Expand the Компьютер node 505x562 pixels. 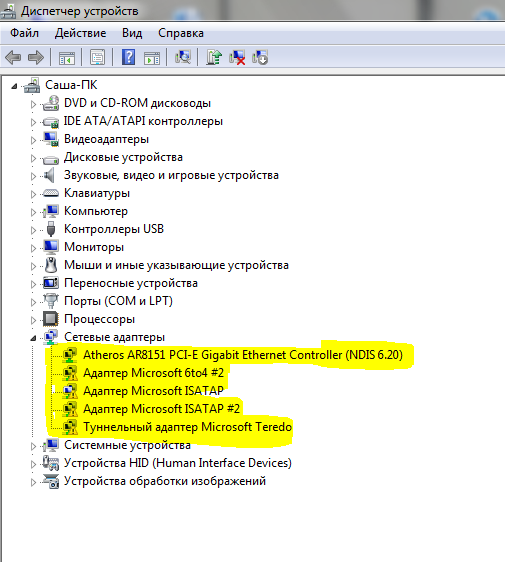(33, 212)
